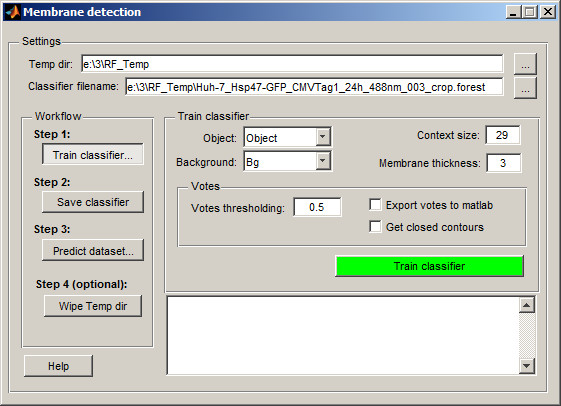Click Save classifier in Step 2
Viewport: 561px width, 406px height.
pyautogui.click(x=93, y=202)
